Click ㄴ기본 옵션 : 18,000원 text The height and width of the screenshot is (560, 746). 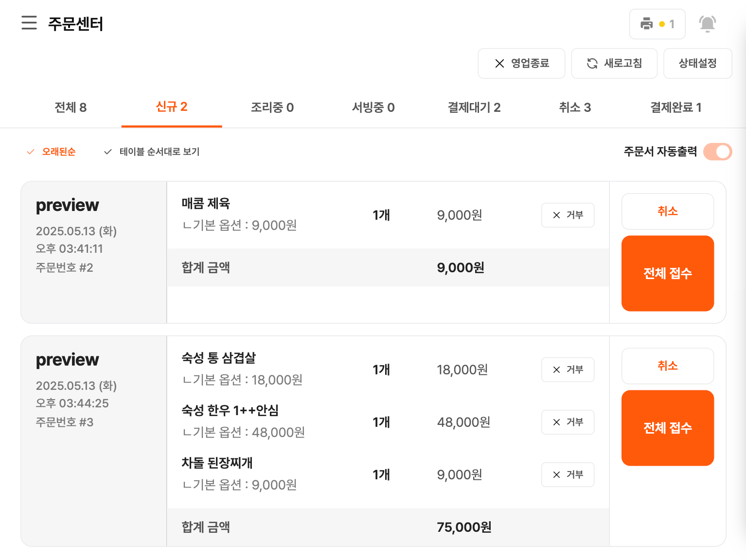pos(242,380)
